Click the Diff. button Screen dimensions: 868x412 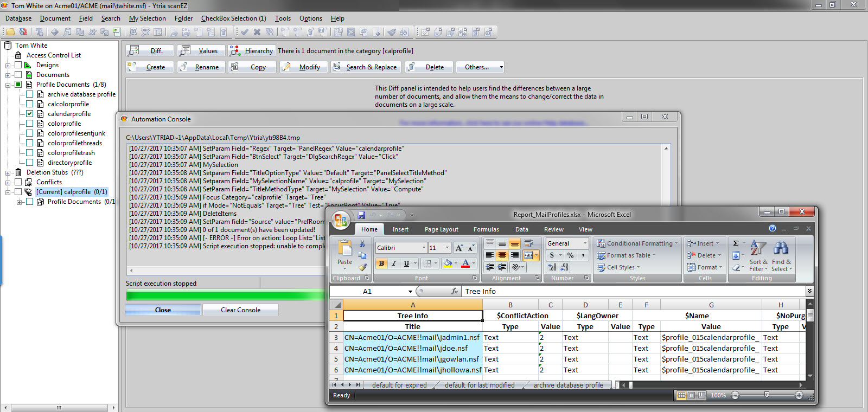coord(150,51)
